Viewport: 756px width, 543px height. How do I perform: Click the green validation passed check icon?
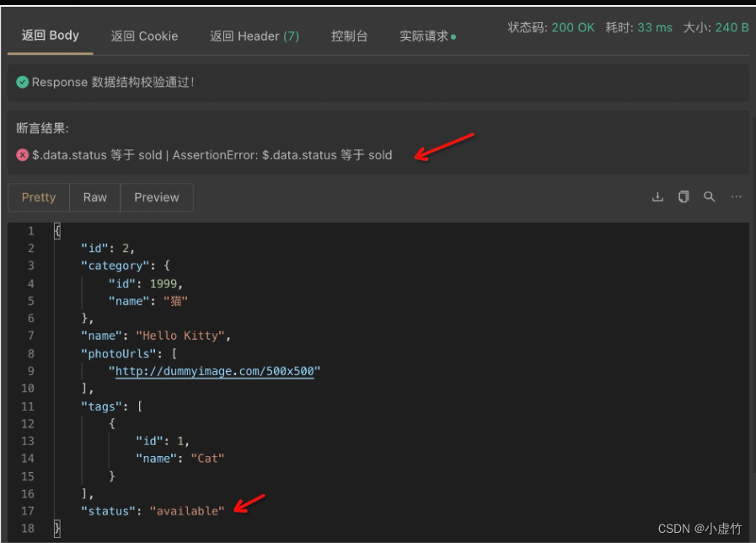coord(22,82)
